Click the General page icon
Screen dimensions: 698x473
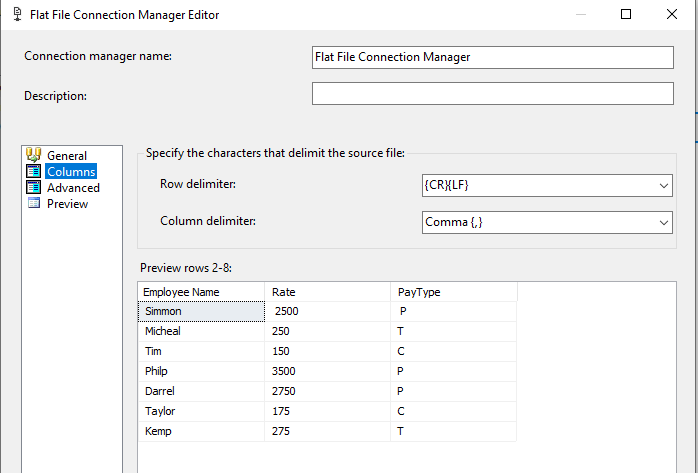tap(33, 155)
